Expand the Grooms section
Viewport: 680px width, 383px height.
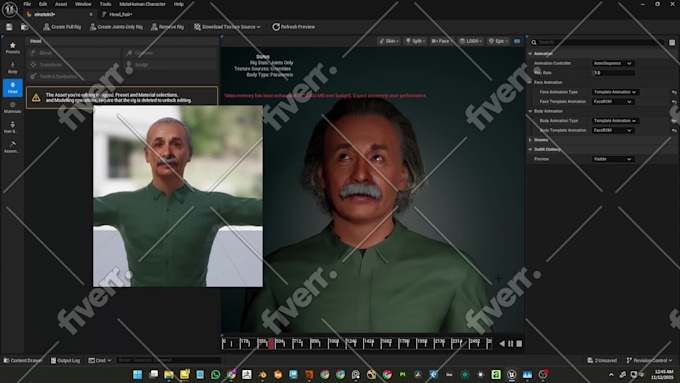pyautogui.click(x=530, y=140)
